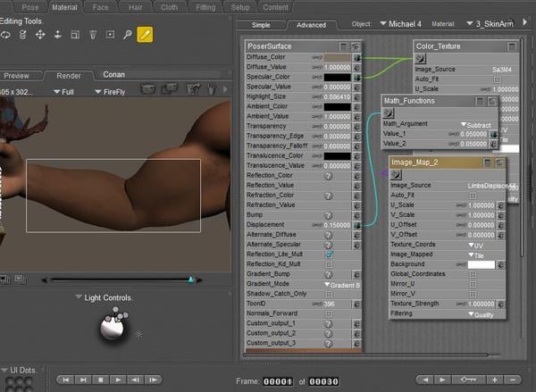Viewport: 536px width, 392px height.
Task: Click the Edit Keyframes key button
Action: pyautogui.click(x=468, y=379)
